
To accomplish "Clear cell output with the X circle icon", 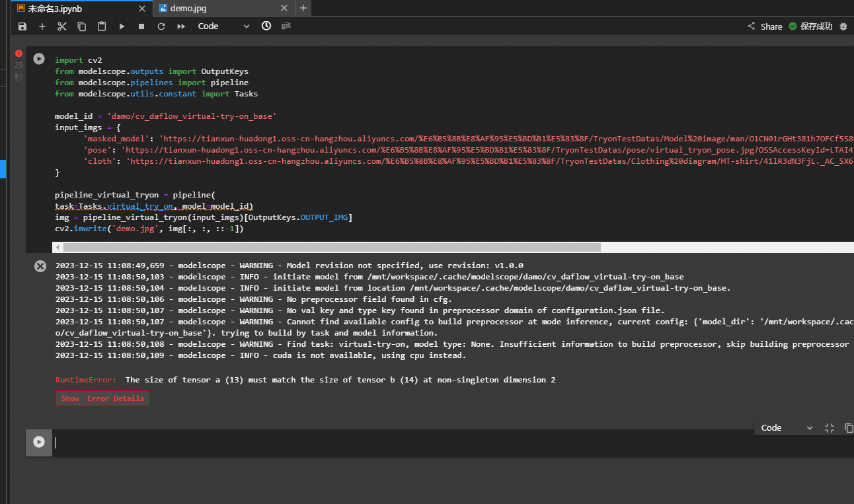I will [40, 266].
